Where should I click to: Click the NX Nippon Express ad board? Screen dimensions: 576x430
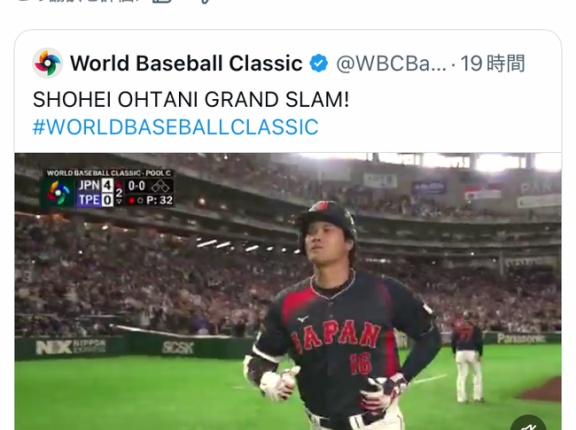click(71, 347)
